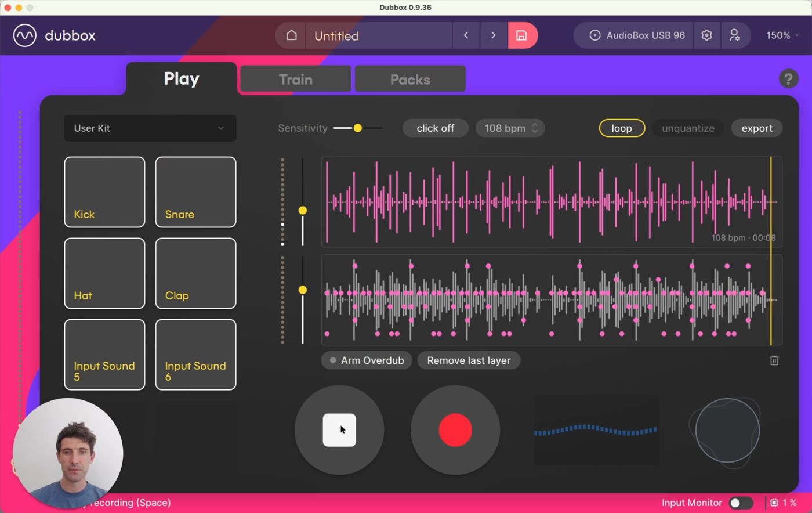Edit the Untitled project name field
Screen dimensions: 812x513
click(379, 35)
